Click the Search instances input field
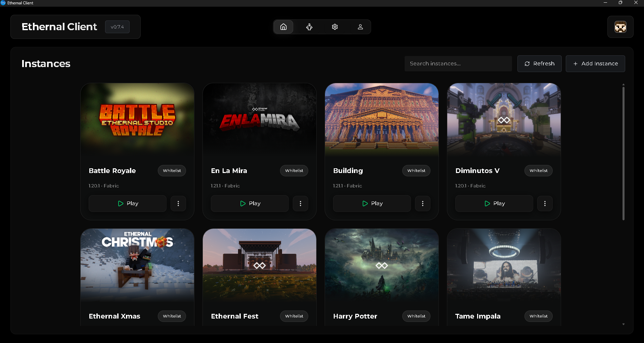Viewport: 644px width, 343px height. (458, 63)
